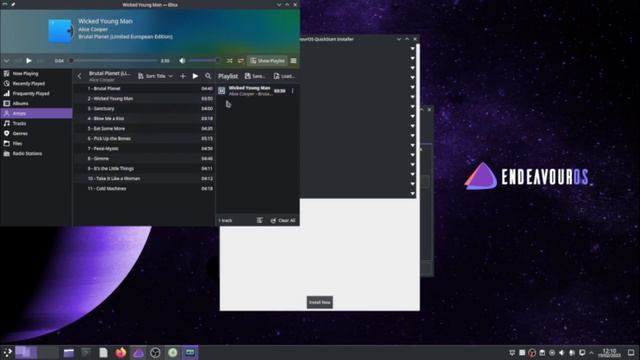Viewport: 640px width, 360px height.
Task: Switch to the purple EndeavourOS taskbar app
Action: (138, 353)
